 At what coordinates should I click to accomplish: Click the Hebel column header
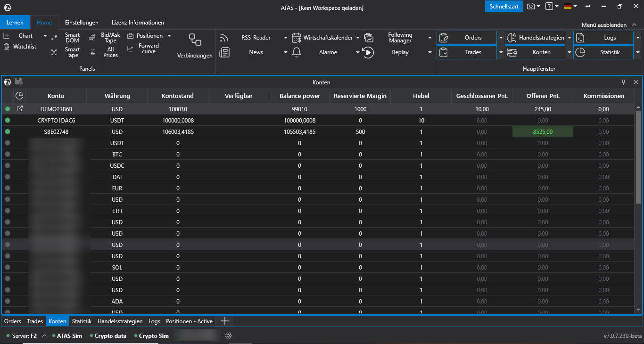pyautogui.click(x=421, y=96)
